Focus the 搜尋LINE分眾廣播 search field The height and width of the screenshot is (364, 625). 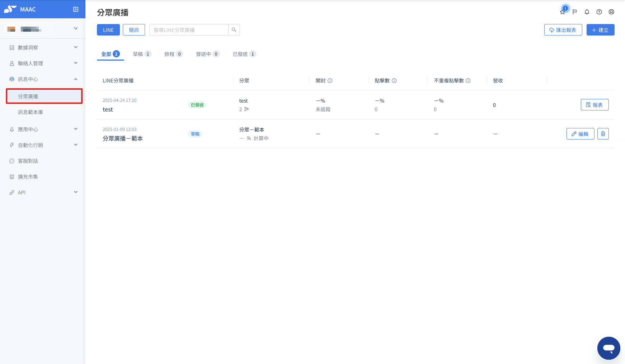pos(189,30)
